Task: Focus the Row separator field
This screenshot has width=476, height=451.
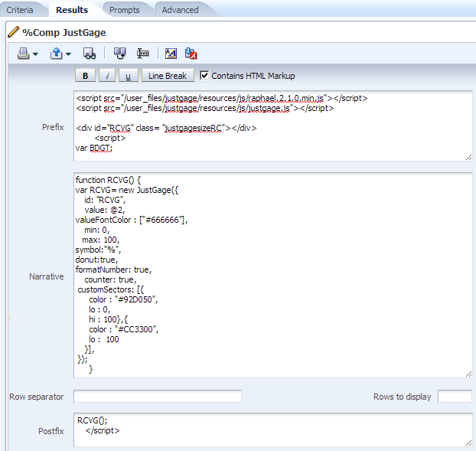Action: 158,397
